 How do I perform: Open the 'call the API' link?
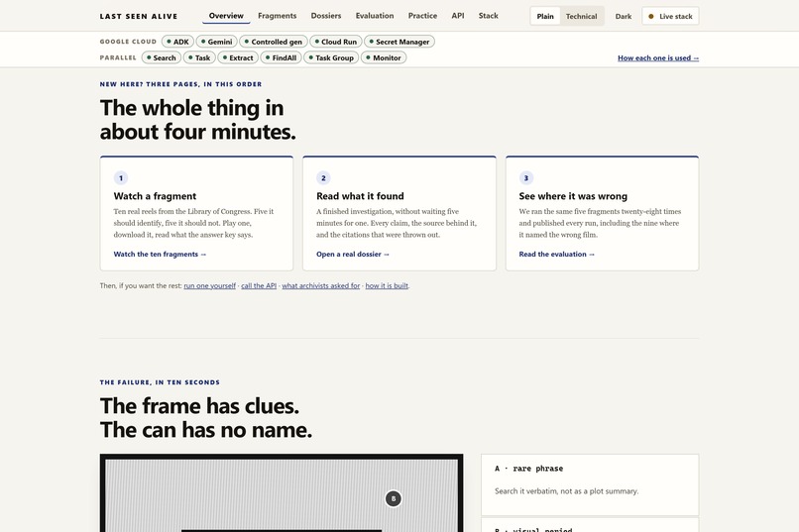click(259, 286)
